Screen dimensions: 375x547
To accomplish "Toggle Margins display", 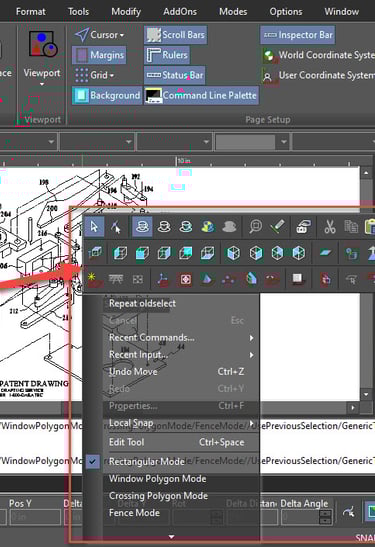I will (x=99, y=55).
